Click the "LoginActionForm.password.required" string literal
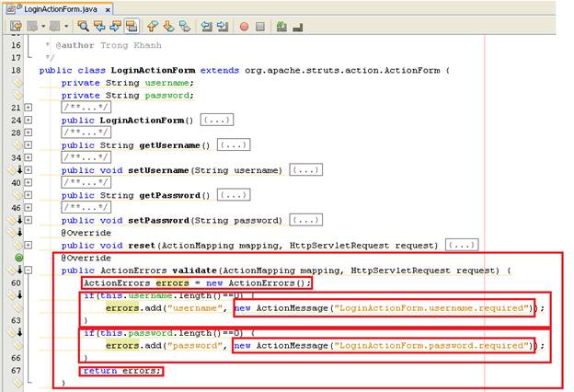 point(432,345)
